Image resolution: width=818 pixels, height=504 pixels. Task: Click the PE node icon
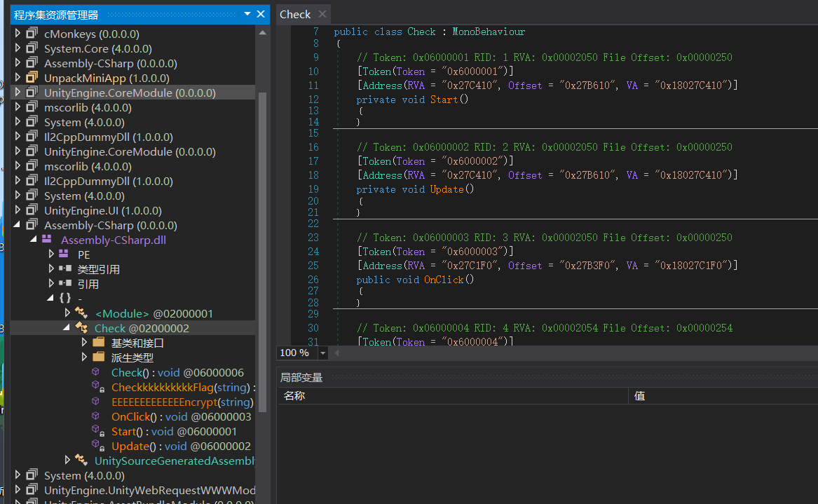[64, 254]
